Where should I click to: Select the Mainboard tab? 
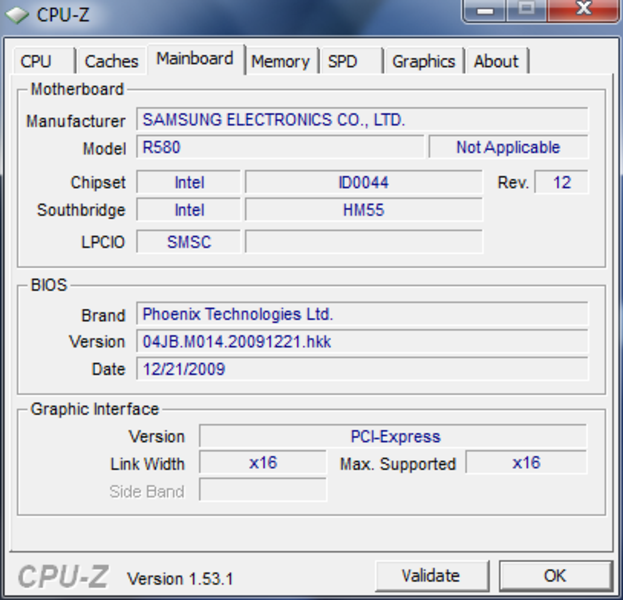195,59
